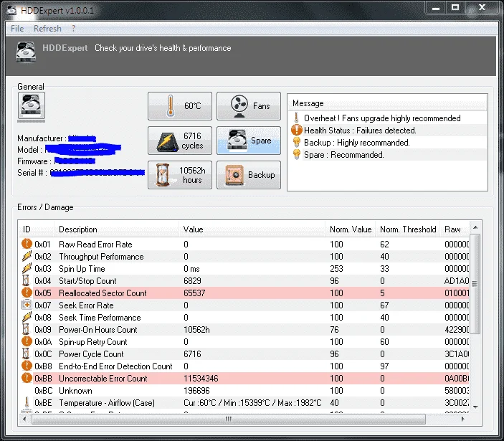This screenshot has width=504, height=441.
Task: Click the horizontal scrollbar thumb
Action: pyautogui.click(x=229, y=419)
